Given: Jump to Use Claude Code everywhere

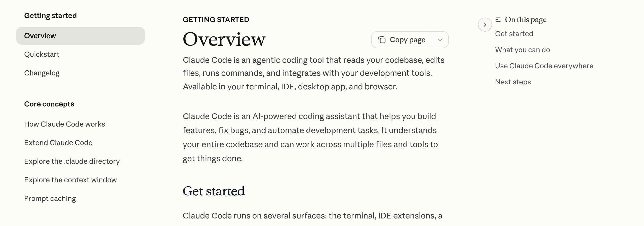Looking at the screenshot, I should pos(544,66).
